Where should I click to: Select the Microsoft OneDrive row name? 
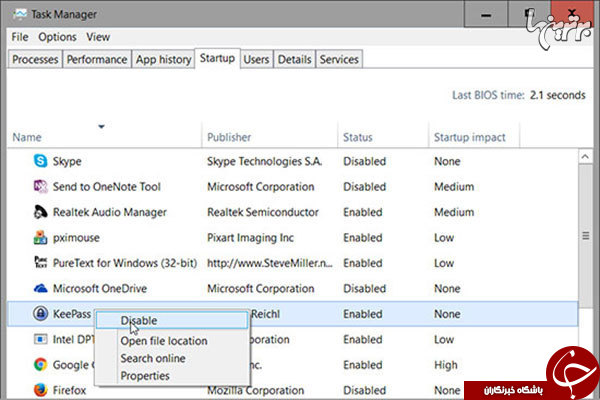[x=100, y=288]
